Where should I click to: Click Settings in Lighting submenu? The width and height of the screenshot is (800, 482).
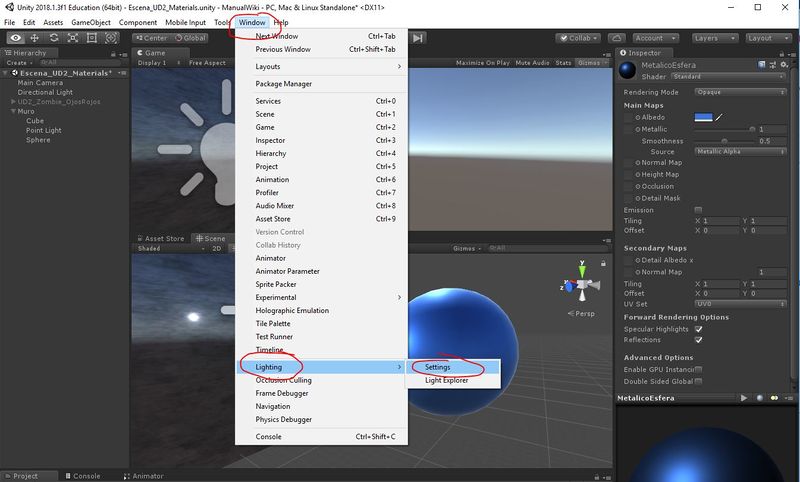tap(453, 367)
